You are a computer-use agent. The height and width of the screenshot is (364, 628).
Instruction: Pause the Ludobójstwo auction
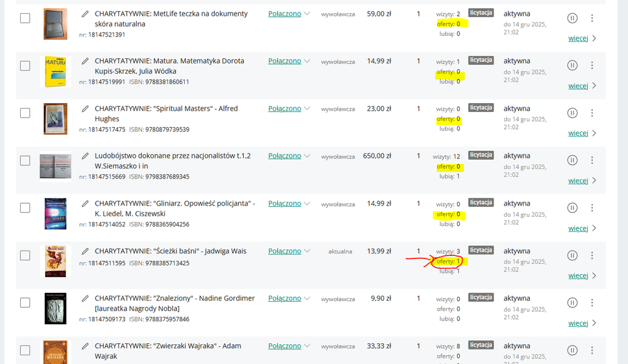572,160
